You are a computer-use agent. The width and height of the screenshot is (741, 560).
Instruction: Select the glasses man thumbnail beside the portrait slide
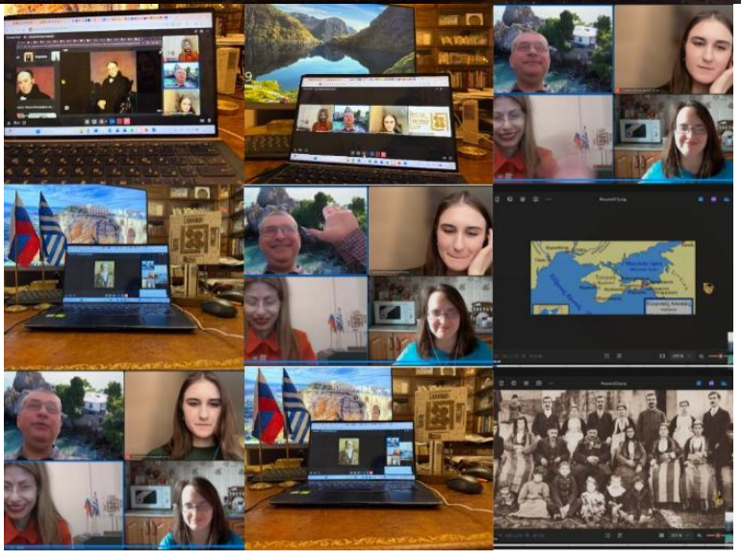coord(181,76)
